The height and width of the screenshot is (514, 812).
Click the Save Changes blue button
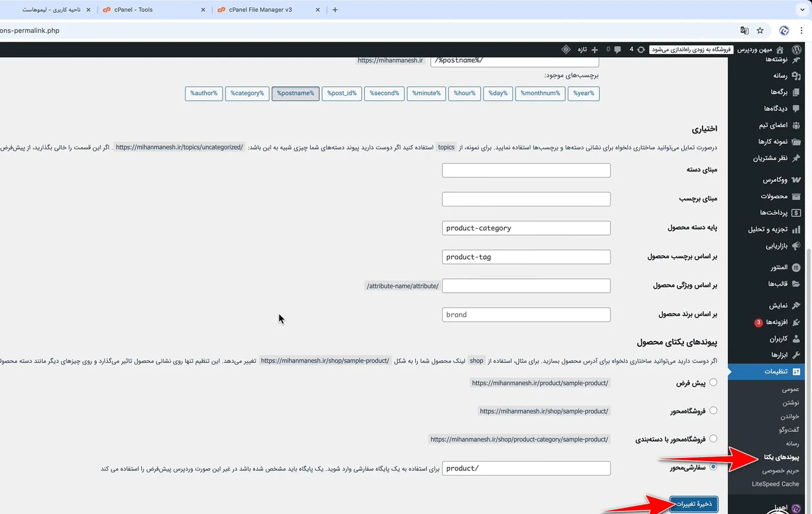[x=693, y=504]
